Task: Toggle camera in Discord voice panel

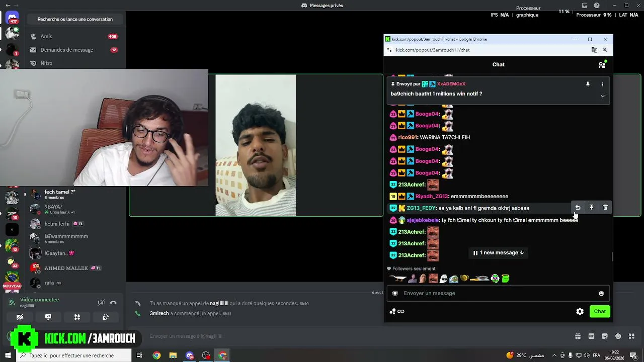Action: [x=20, y=317]
